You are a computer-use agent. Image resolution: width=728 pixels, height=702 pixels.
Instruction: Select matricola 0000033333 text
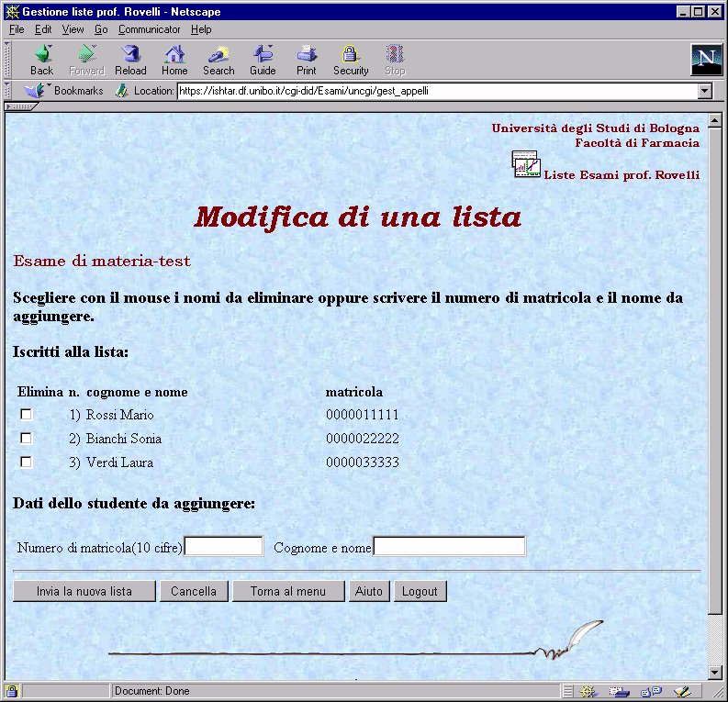(362, 462)
